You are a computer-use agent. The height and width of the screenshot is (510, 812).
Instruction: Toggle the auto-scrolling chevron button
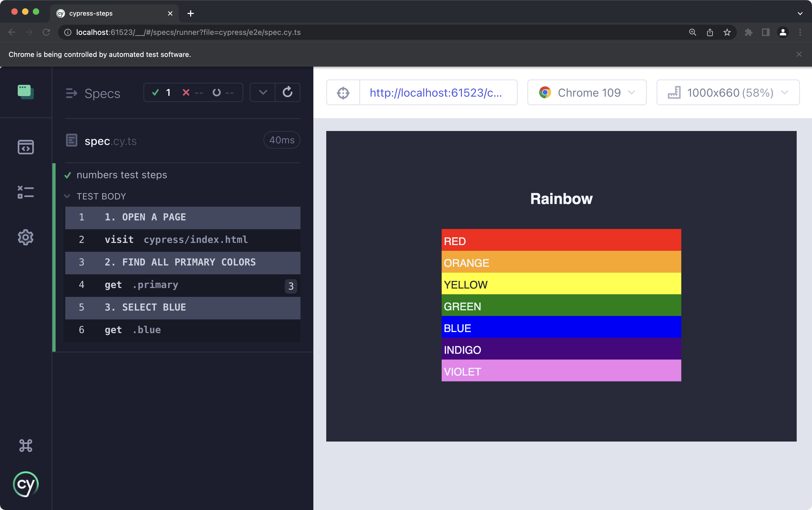(x=263, y=92)
